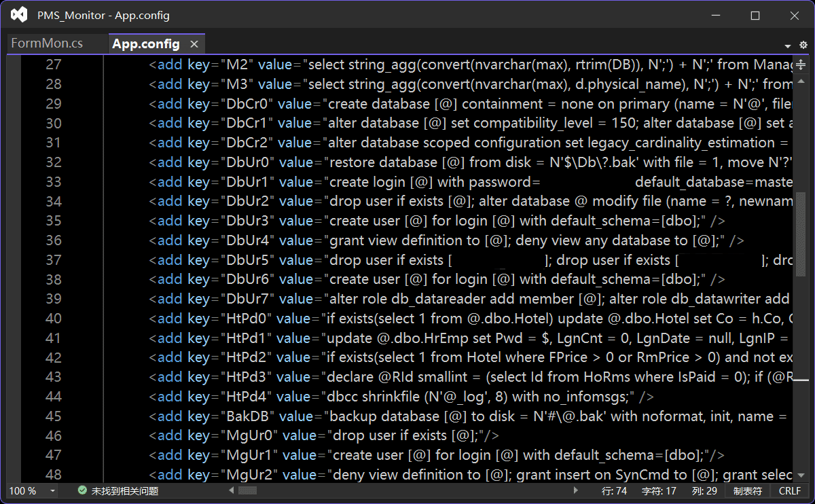This screenshot has height=504, width=815.
Task: Click the vertical scrollbar down arrow
Action: point(801,475)
